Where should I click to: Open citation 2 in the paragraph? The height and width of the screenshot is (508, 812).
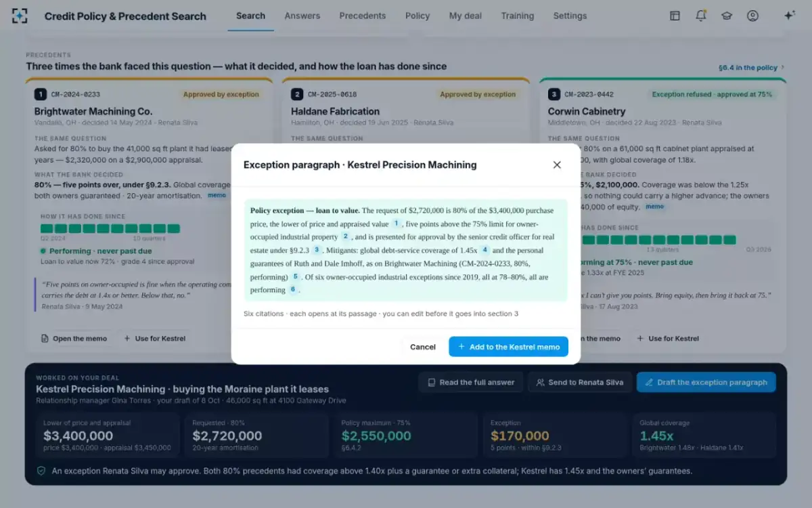pos(345,236)
